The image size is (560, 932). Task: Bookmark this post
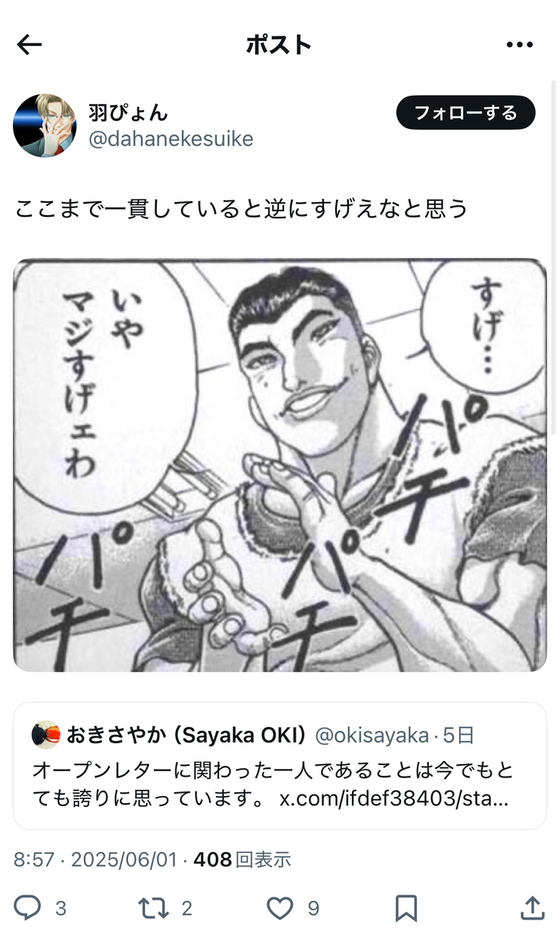(x=406, y=907)
